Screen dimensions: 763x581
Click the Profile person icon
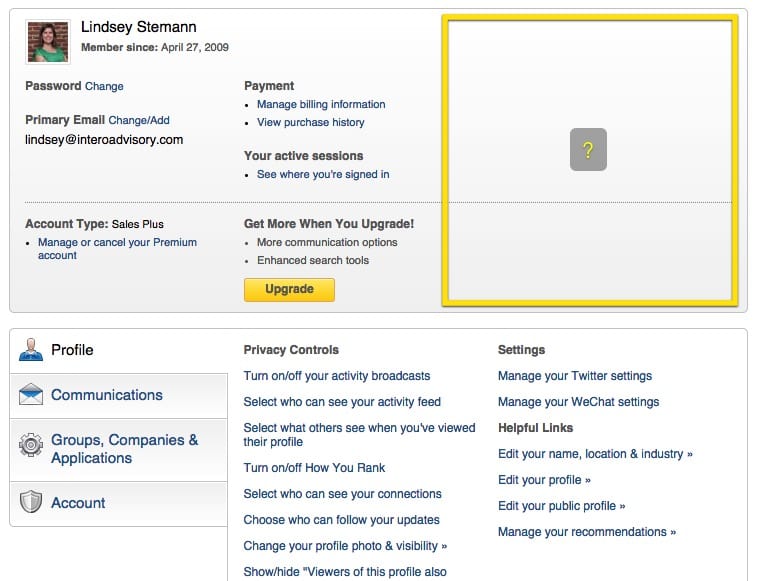[31, 349]
